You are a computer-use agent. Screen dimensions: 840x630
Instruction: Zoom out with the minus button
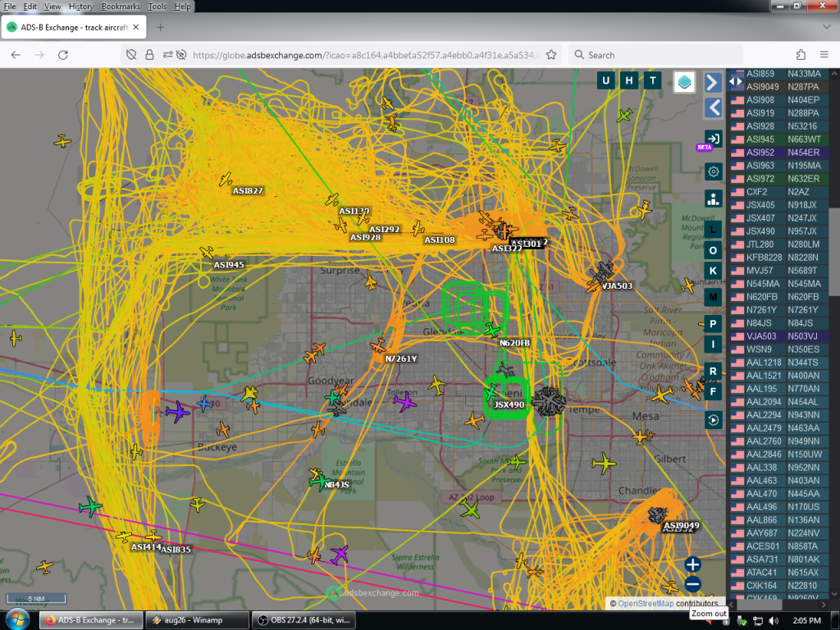[x=692, y=584]
